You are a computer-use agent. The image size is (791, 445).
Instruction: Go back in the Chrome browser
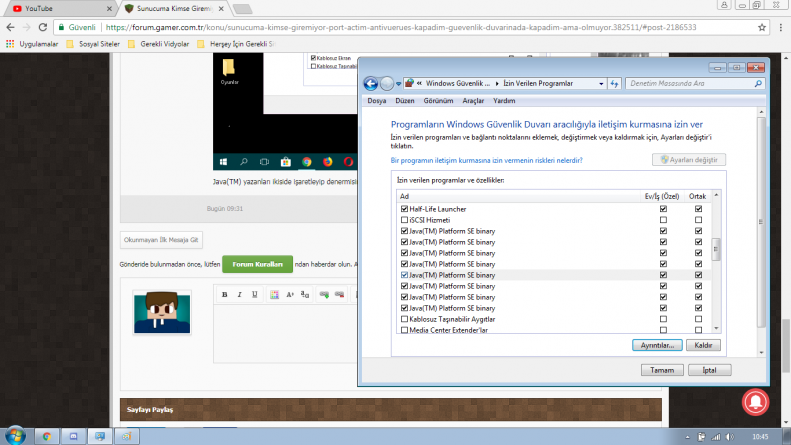pyautogui.click(x=11, y=27)
